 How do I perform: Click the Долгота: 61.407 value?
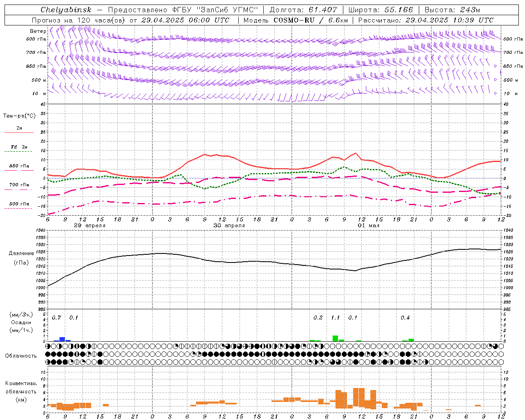[303, 10]
